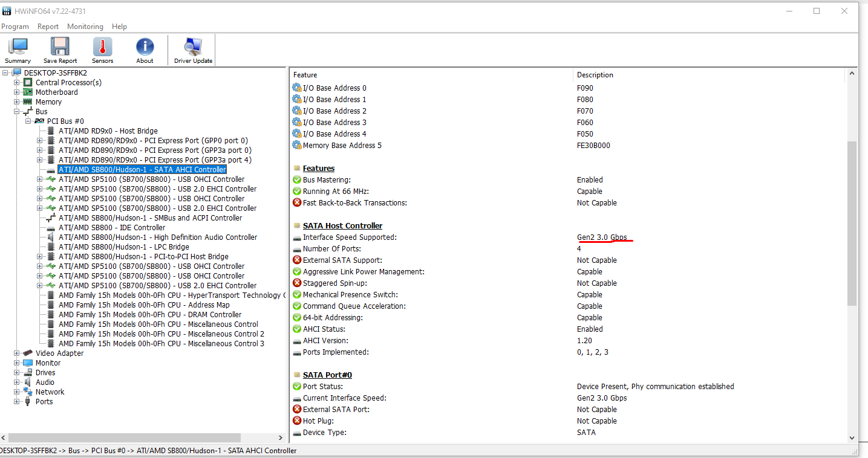Screen dimensions: 868x458
Task: Select SB800 IDE Controller entry
Action: 112,227
